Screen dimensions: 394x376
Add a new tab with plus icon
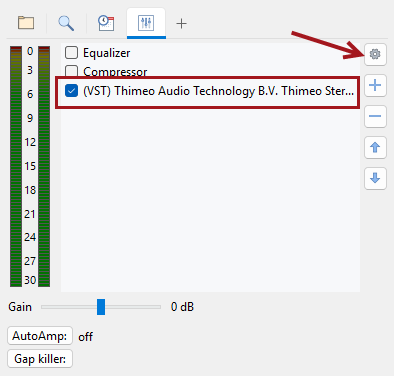[x=181, y=23]
